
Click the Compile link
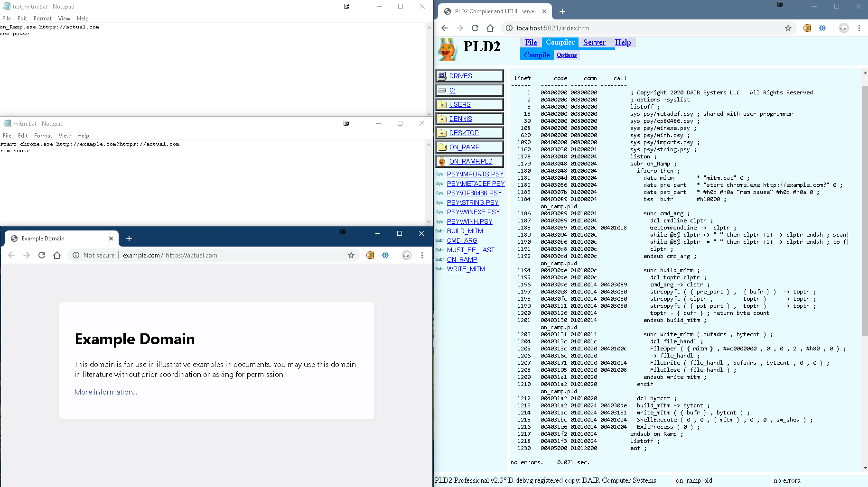pyautogui.click(x=537, y=55)
